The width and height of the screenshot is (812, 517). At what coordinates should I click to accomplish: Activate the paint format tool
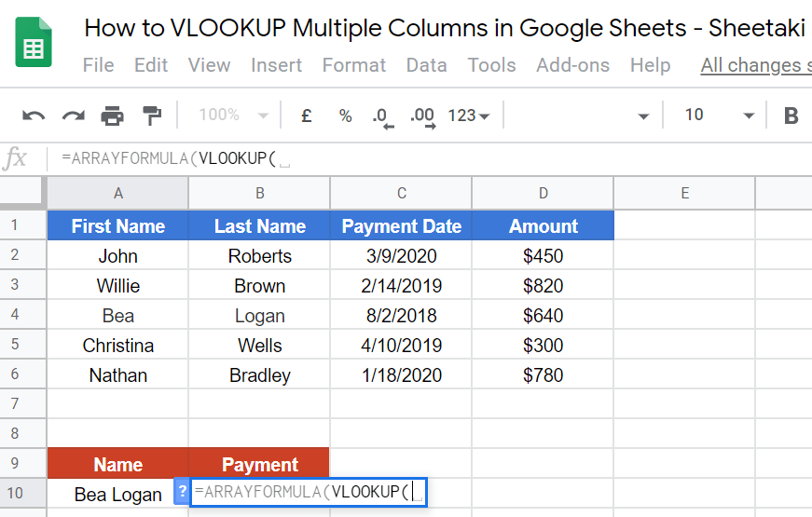click(152, 116)
